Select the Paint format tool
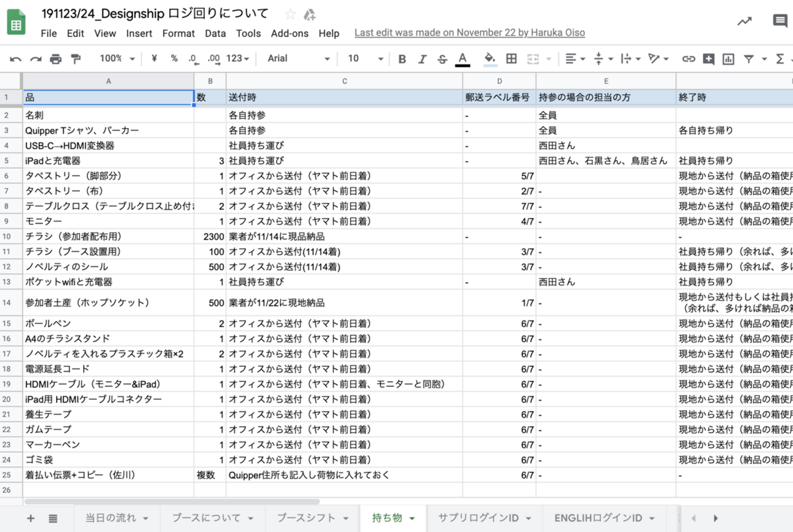793x532 pixels. point(76,59)
